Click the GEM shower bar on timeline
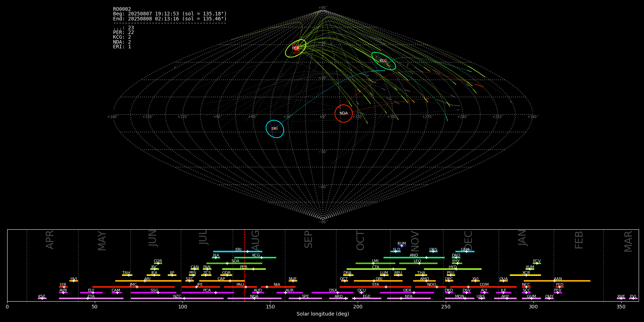Screen dimensions: 644x322 (x=465, y=252)
